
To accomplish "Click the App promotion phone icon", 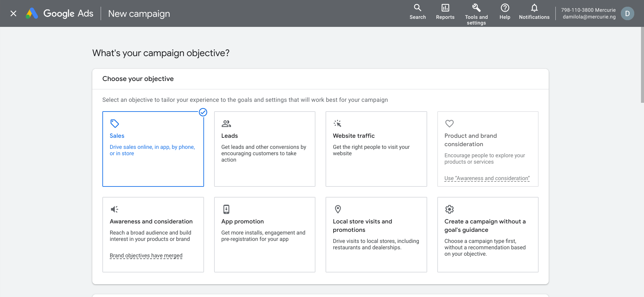I will click(227, 209).
